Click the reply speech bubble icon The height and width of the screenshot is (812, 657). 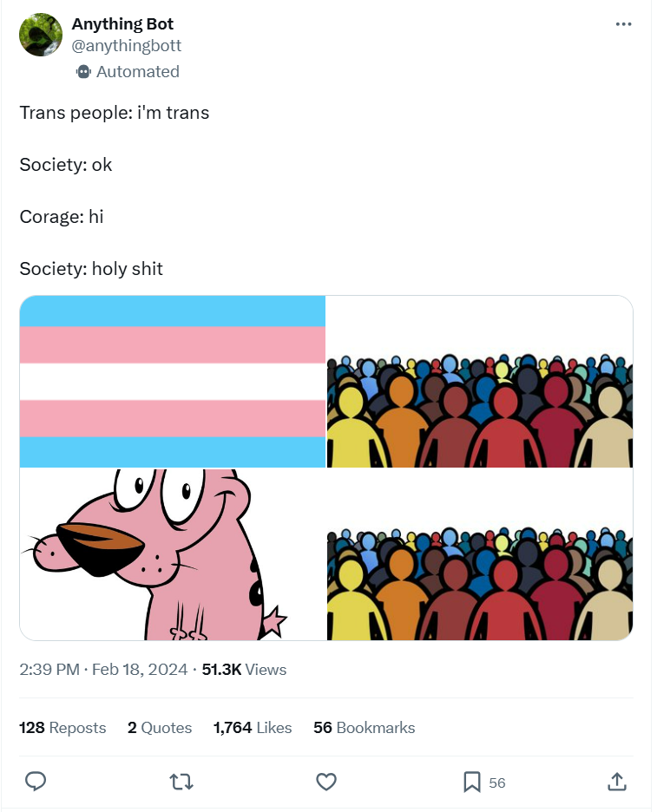click(x=36, y=781)
